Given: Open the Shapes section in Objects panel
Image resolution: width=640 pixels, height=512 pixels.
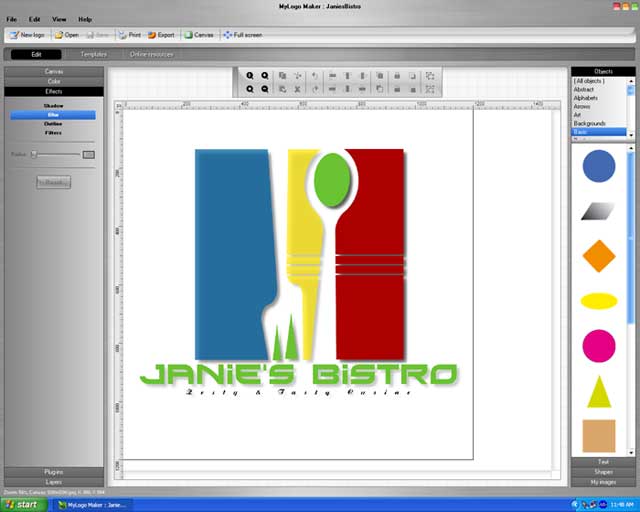Looking at the screenshot, I should (603, 472).
